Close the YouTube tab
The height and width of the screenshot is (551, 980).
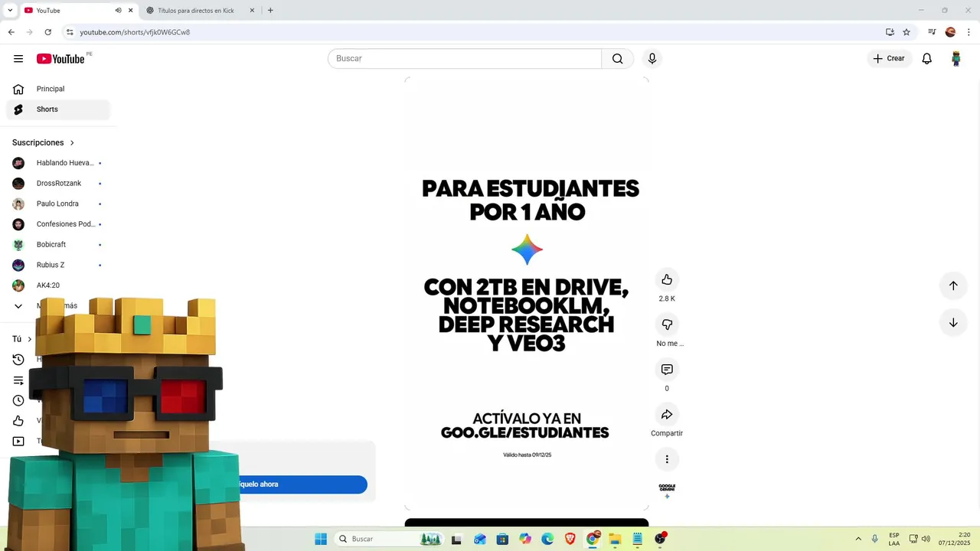pos(130,11)
